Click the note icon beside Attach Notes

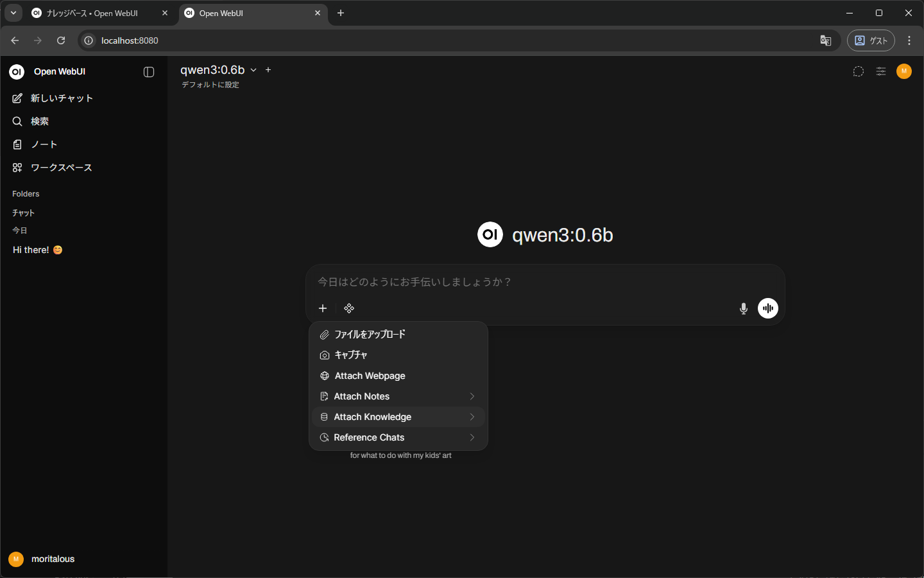coord(325,396)
